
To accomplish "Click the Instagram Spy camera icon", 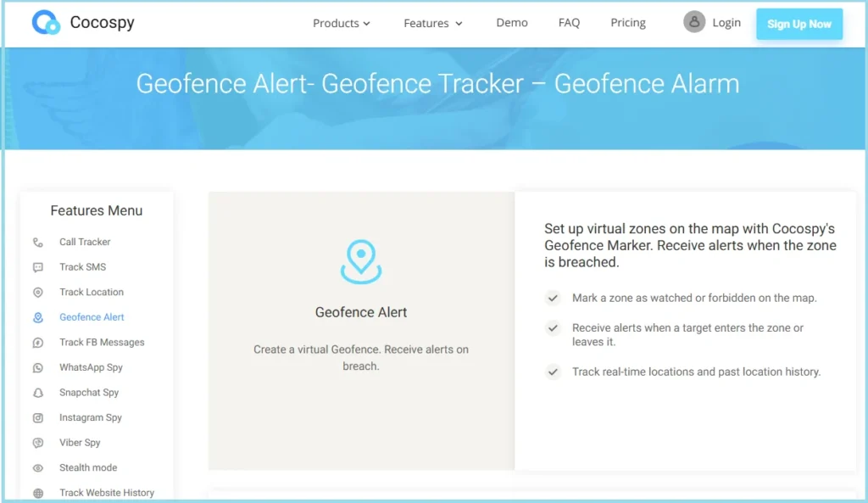I will point(38,418).
